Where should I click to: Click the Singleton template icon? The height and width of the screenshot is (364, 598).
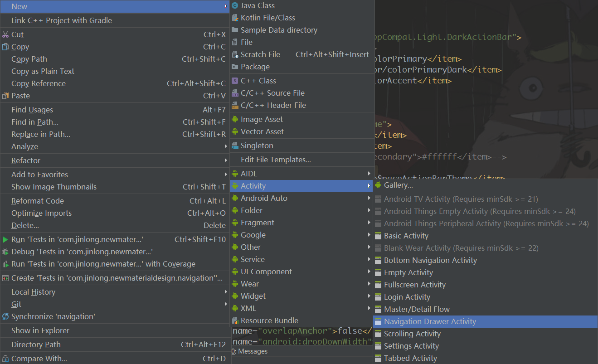coord(235,146)
